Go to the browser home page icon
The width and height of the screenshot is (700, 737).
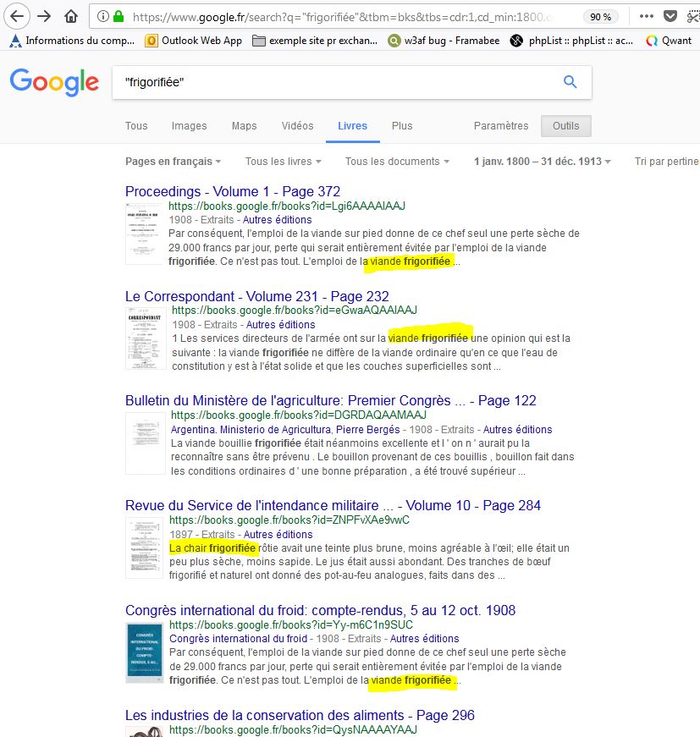(71, 17)
